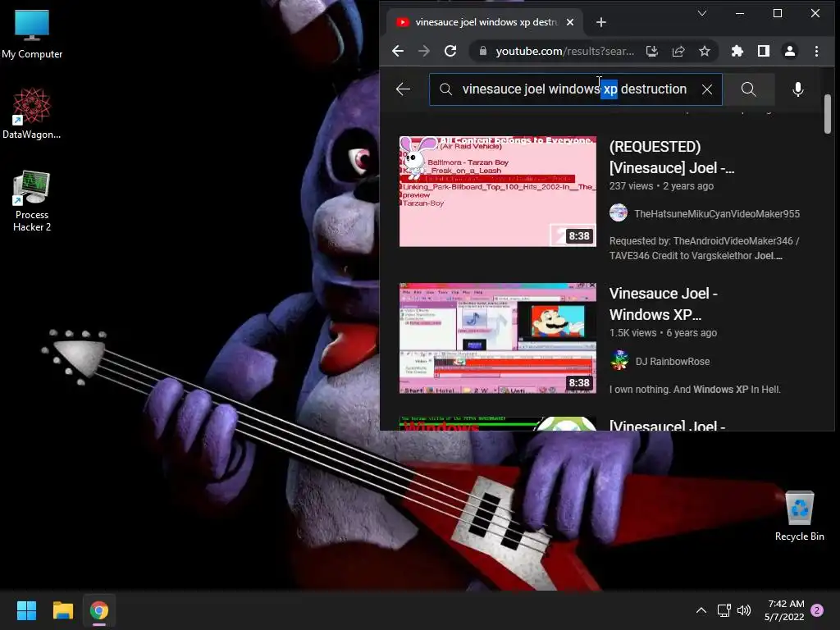
Task: Open the Recycle Bin
Action: (x=799, y=516)
